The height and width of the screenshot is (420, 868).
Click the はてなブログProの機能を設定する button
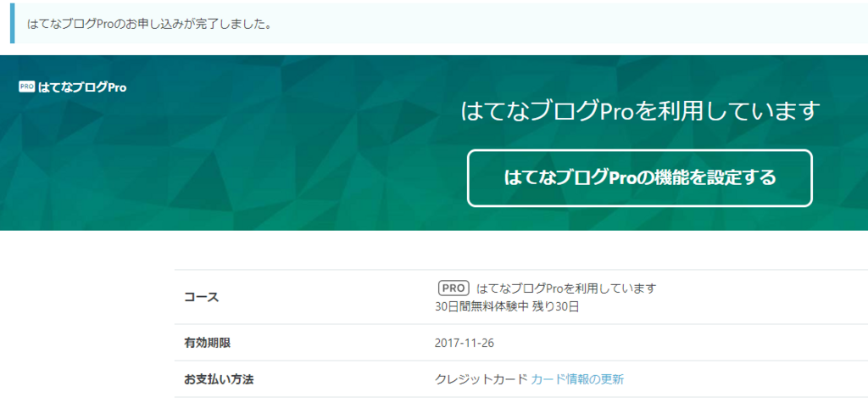click(x=639, y=178)
